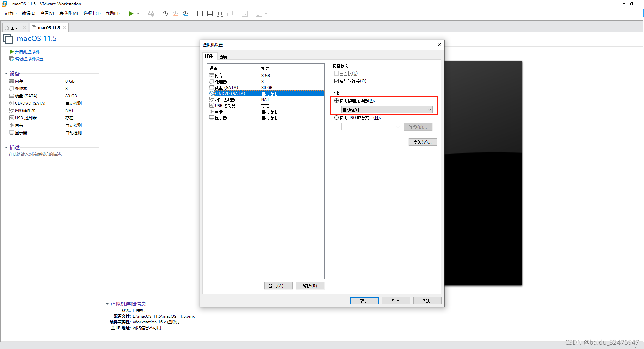The image size is (644, 349).
Task: Toggle the 启动时连接 checkbox
Action: pos(336,81)
